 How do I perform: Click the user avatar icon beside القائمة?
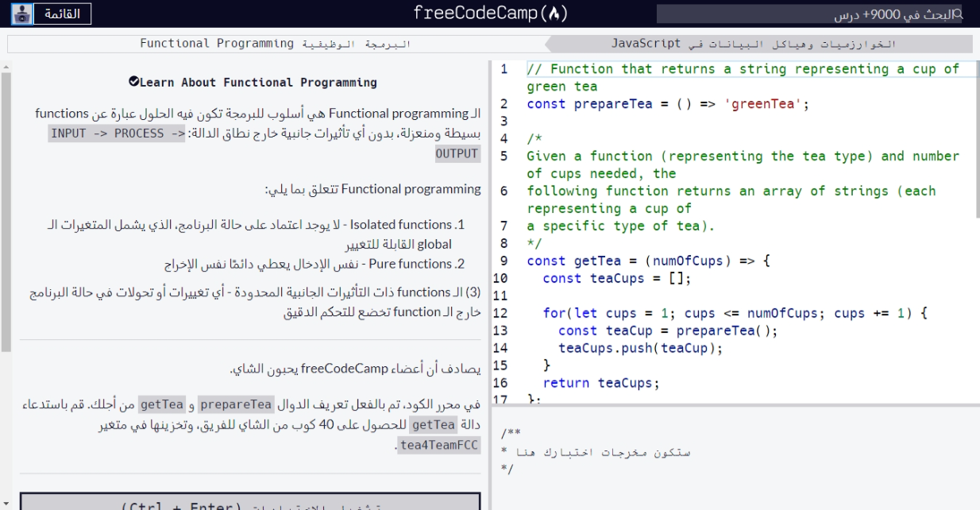click(x=21, y=14)
